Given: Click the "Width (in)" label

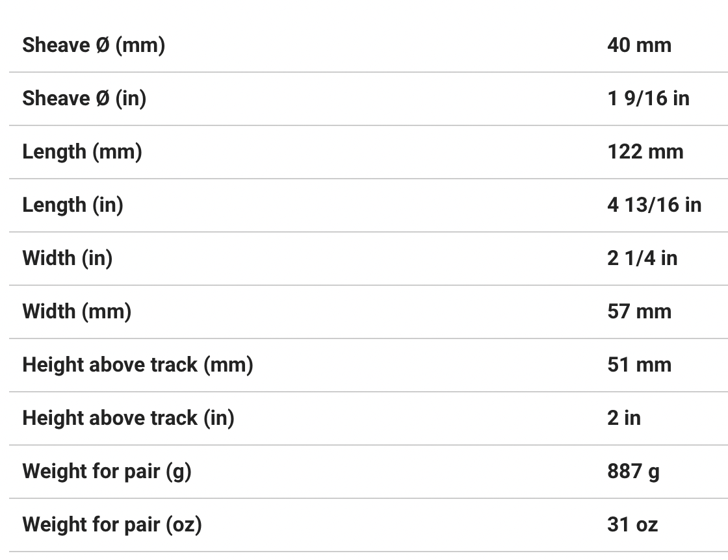Looking at the screenshot, I should [x=67, y=259].
